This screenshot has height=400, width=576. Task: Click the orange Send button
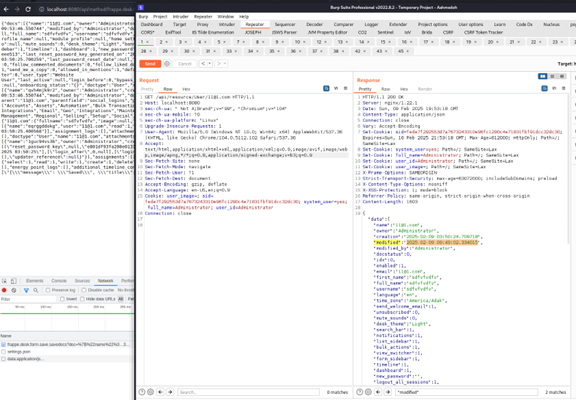(150, 64)
